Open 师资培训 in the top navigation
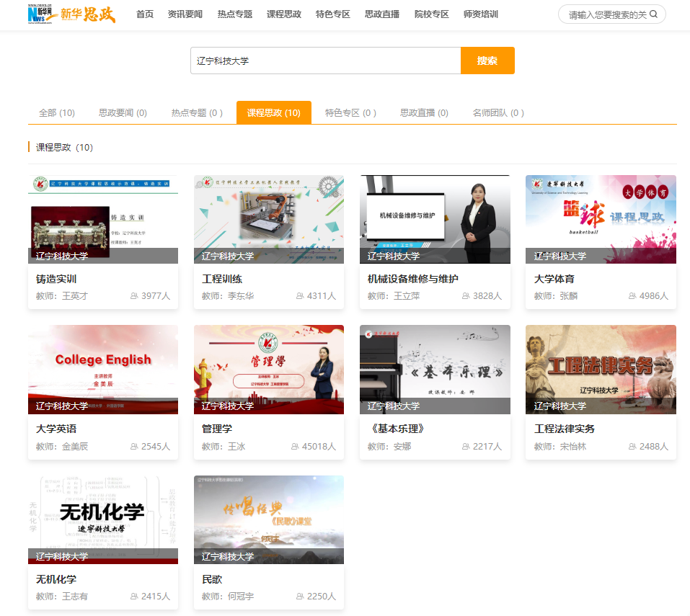 pyautogui.click(x=480, y=14)
